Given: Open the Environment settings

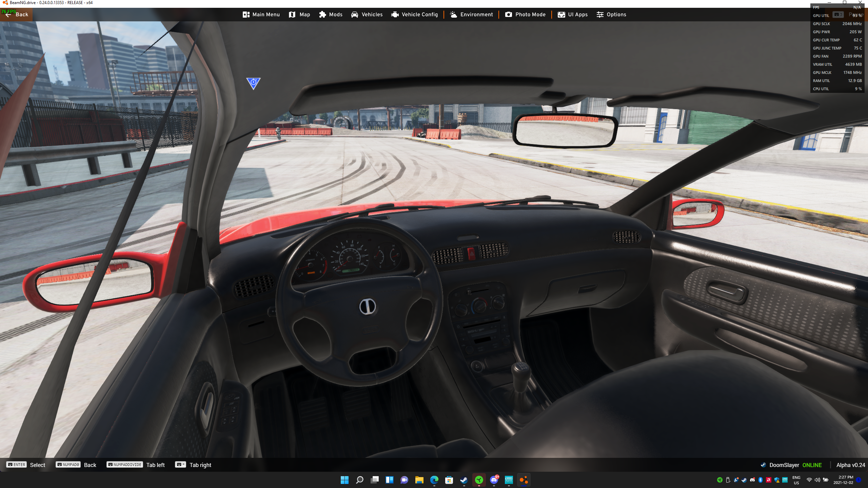Looking at the screenshot, I should (471, 15).
